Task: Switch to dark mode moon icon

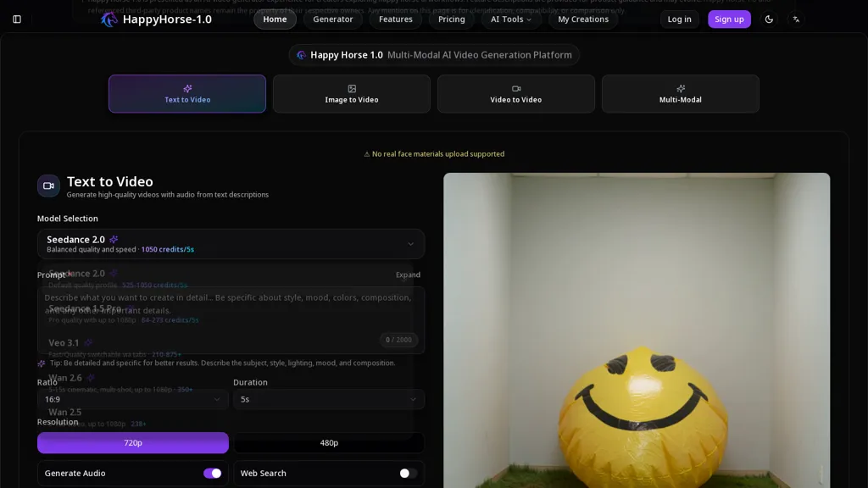Action: point(769,19)
